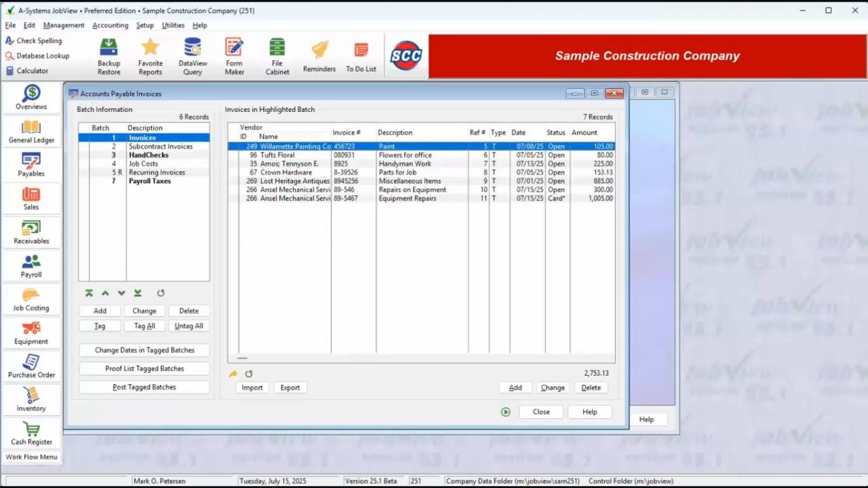The width and height of the screenshot is (868, 488).
Task: Click Tag All batches
Action: [x=144, y=326]
